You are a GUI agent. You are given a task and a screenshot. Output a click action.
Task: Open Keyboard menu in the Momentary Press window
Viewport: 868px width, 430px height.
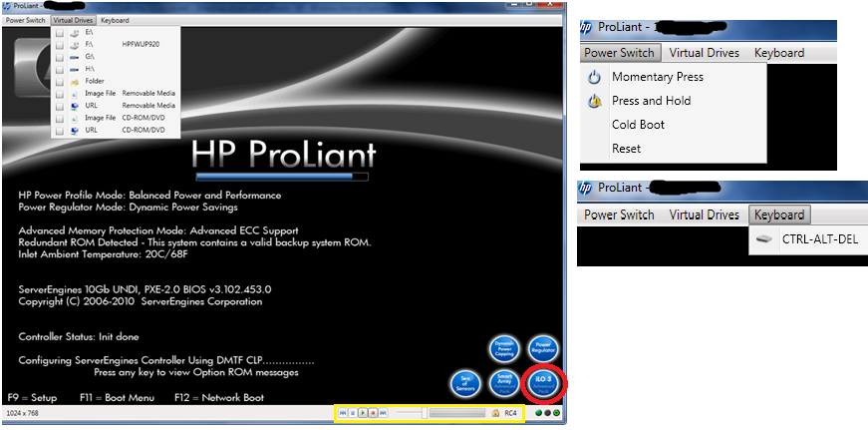[x=779, y=53]
